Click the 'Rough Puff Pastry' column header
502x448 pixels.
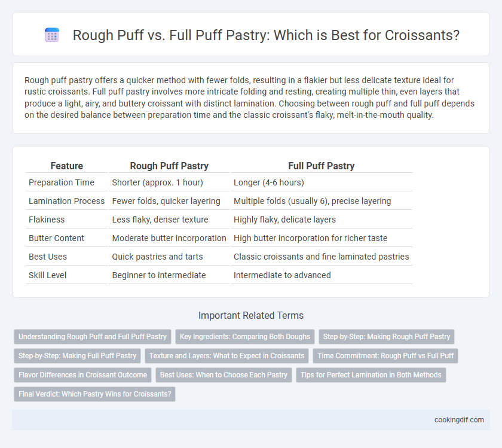pos(169,166)
